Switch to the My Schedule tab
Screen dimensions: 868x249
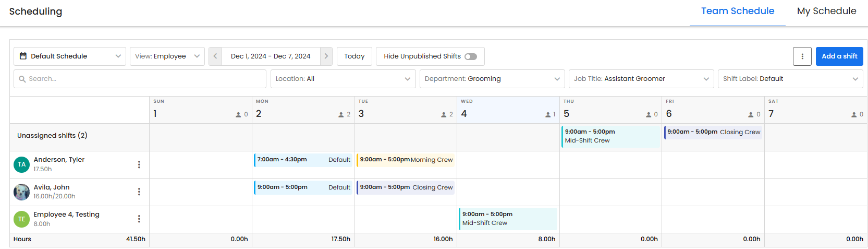click(x=826, y=11)
